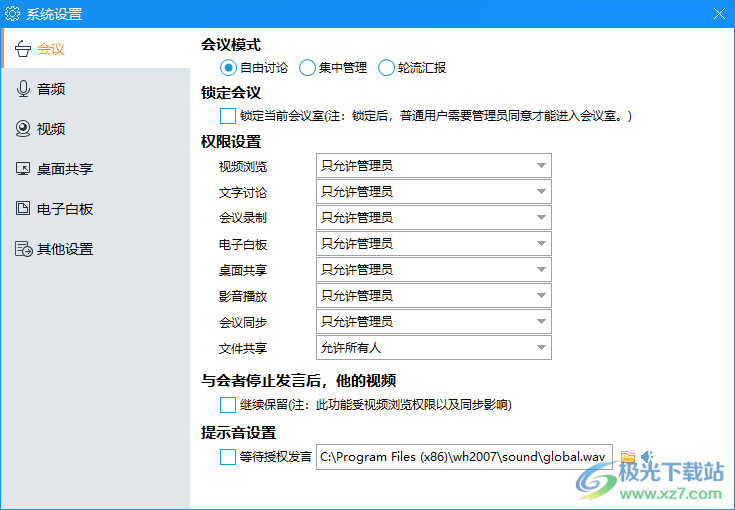735x510 pixels.
Task: Click the 视频浏览 row label
Action: pos(243,166)
